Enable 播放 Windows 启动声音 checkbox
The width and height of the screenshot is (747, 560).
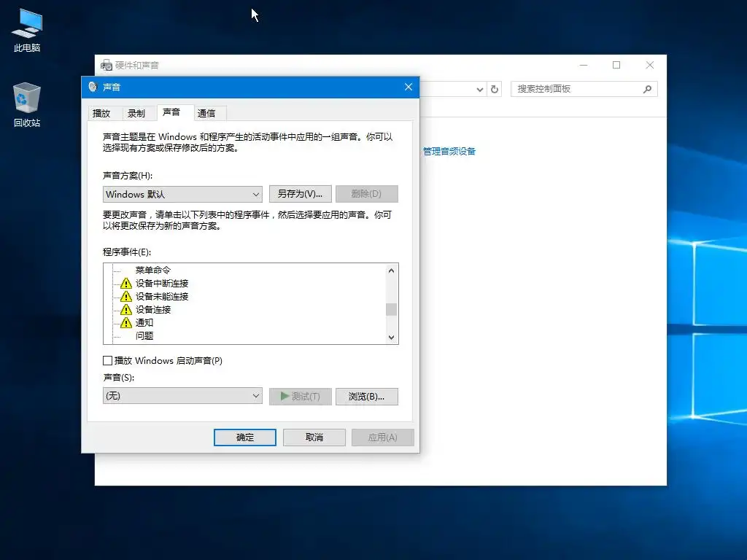click(108, 360)
